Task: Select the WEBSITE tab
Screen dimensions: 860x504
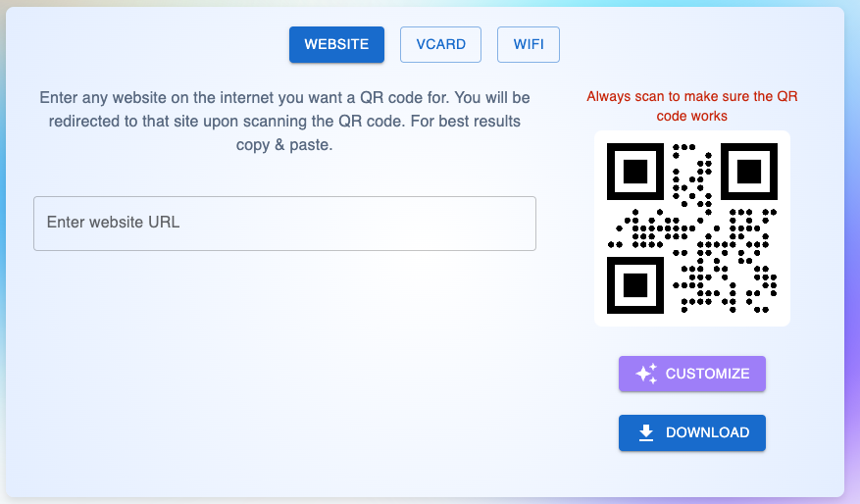Action: click(x=336, y=44)
